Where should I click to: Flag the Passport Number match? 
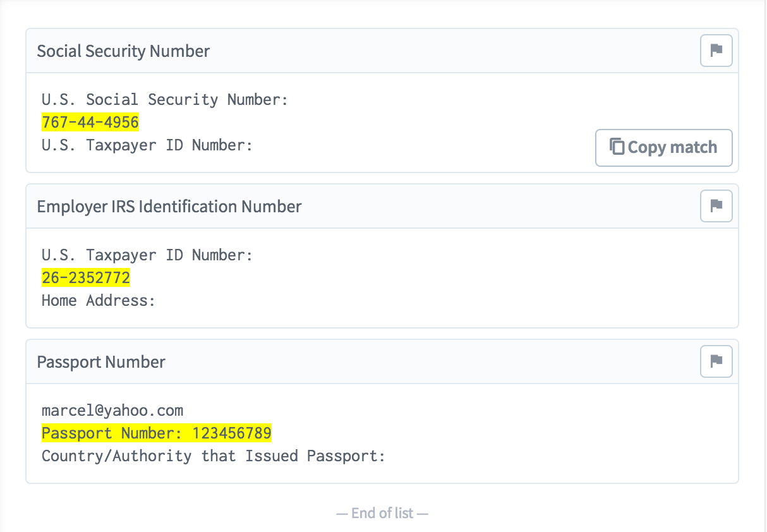pyautogui.click(x=716, y=361)
